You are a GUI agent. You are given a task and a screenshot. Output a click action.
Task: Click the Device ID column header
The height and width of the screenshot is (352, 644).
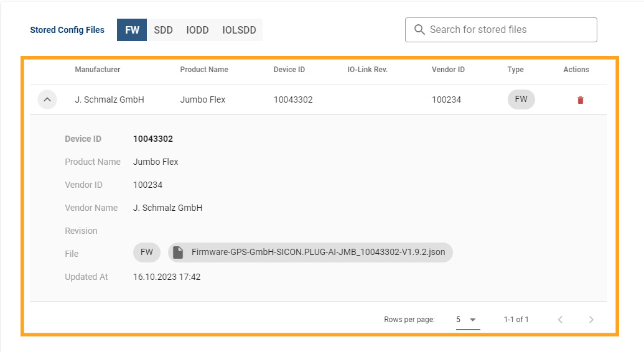(x=289, y=70)
